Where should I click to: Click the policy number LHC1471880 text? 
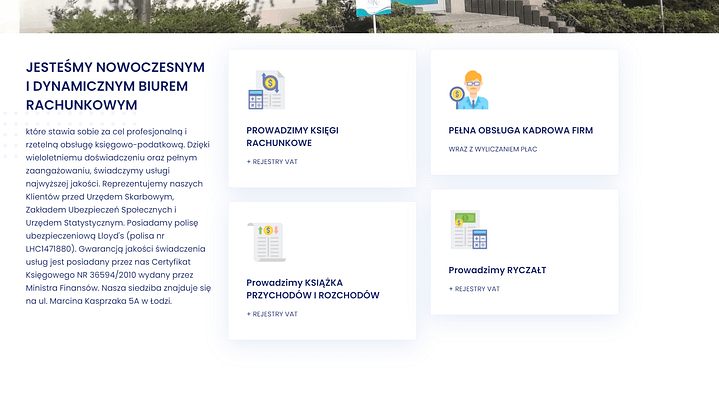(x=50, y=249)
